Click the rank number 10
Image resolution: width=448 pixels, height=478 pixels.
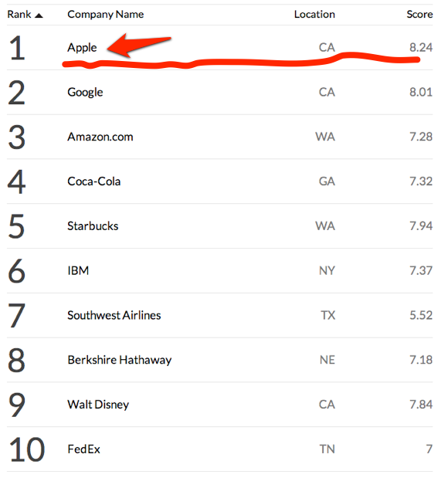point(27,449)
